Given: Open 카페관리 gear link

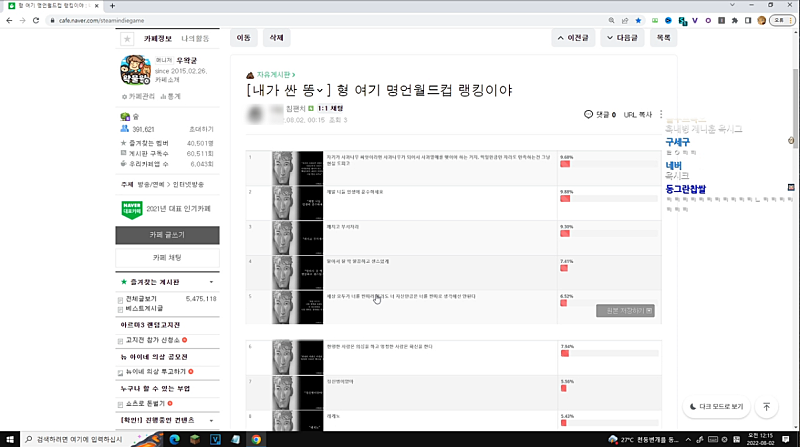Looking at the screenshot, I should pos(138,96).
